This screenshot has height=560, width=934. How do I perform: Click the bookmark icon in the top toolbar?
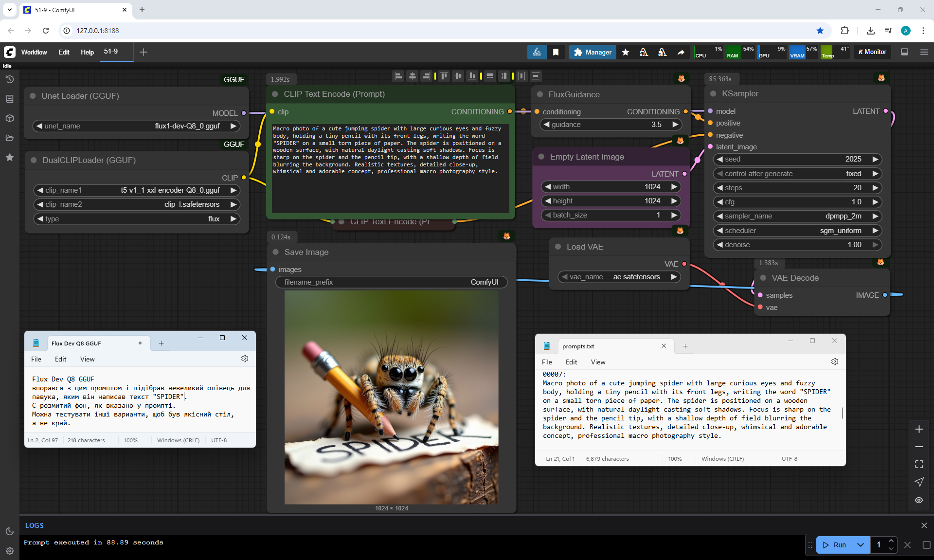coord(556,52)
